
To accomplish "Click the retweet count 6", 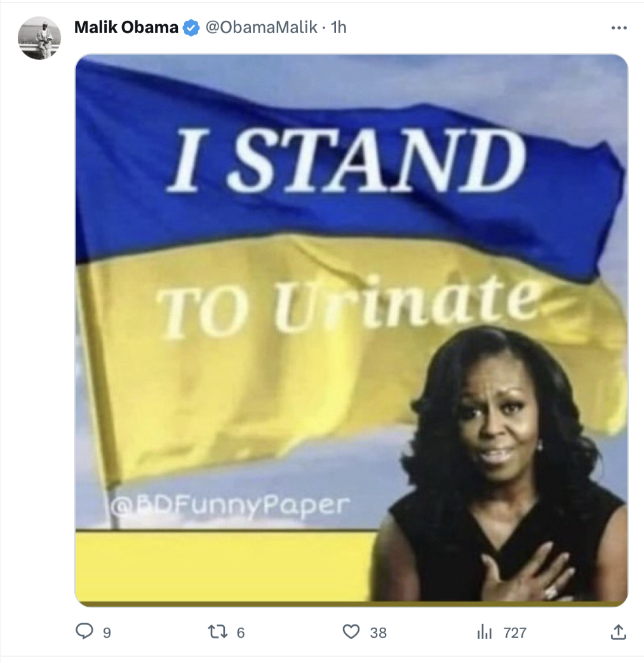I will (241, 633).
